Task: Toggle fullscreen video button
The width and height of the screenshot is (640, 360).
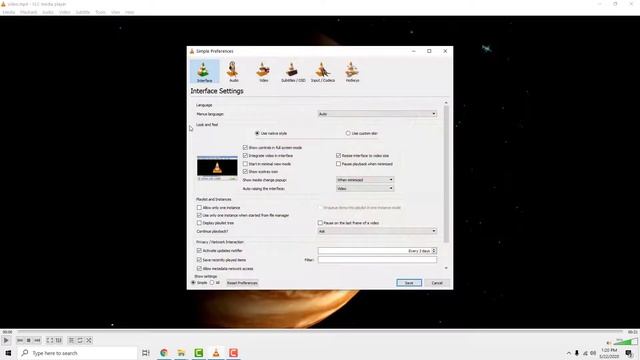Action: click(x=50, y=340)
